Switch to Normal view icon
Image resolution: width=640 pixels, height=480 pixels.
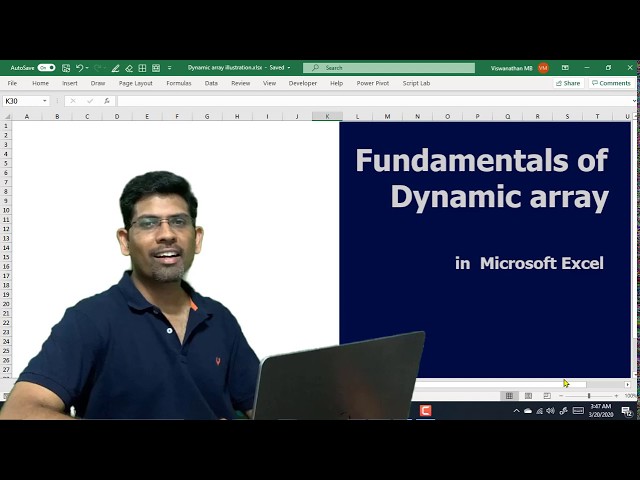click(x=509, y=396)
